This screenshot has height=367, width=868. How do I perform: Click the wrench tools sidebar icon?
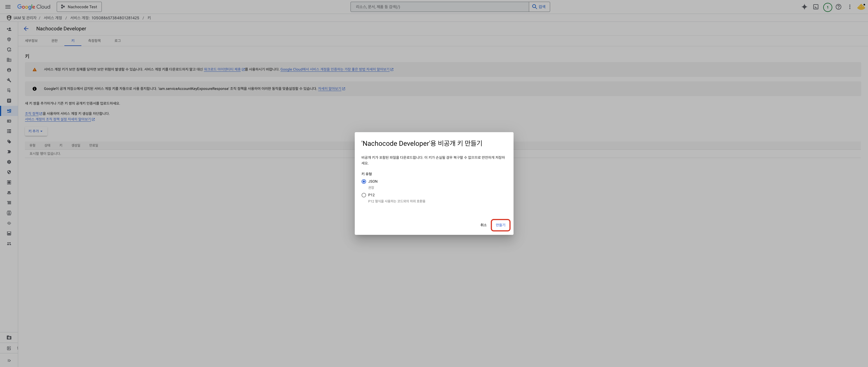pyautogui.click(x=9, y=80)
